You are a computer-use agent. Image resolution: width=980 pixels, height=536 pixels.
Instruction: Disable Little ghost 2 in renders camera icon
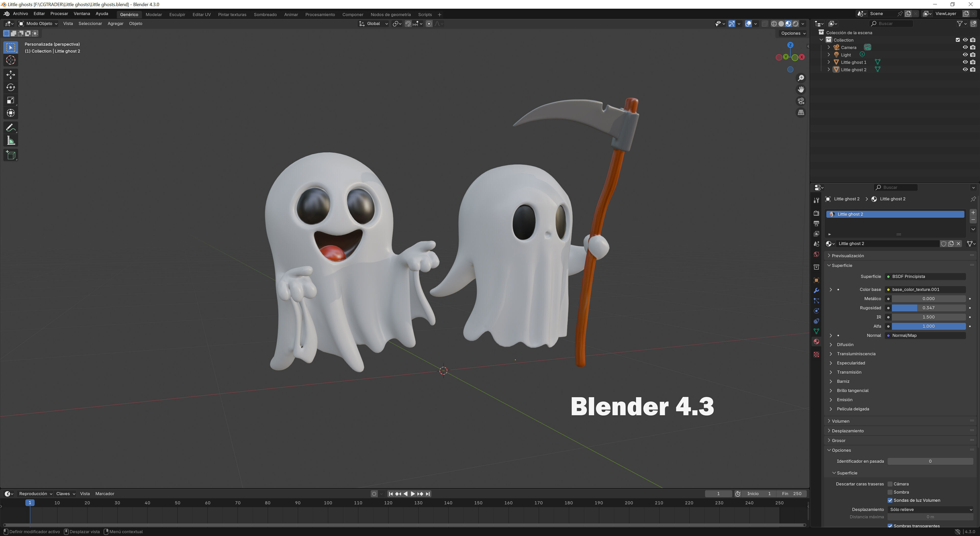(x=973, y=70)
